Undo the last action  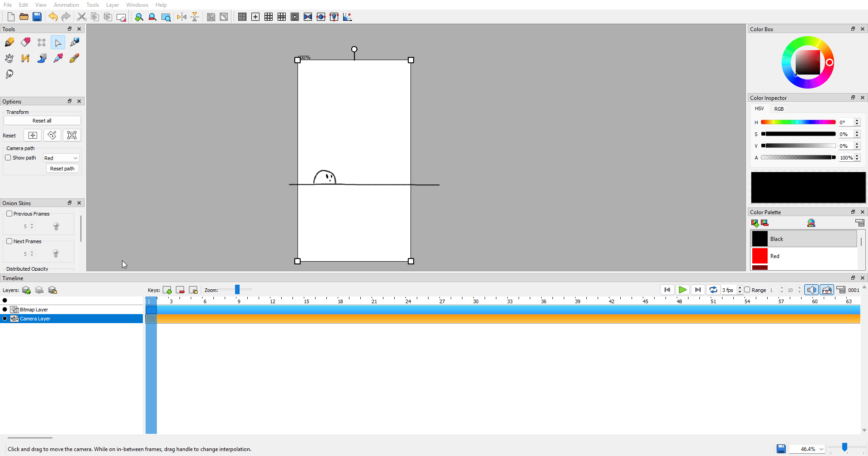pyautogui.click(x=53, y=17)
